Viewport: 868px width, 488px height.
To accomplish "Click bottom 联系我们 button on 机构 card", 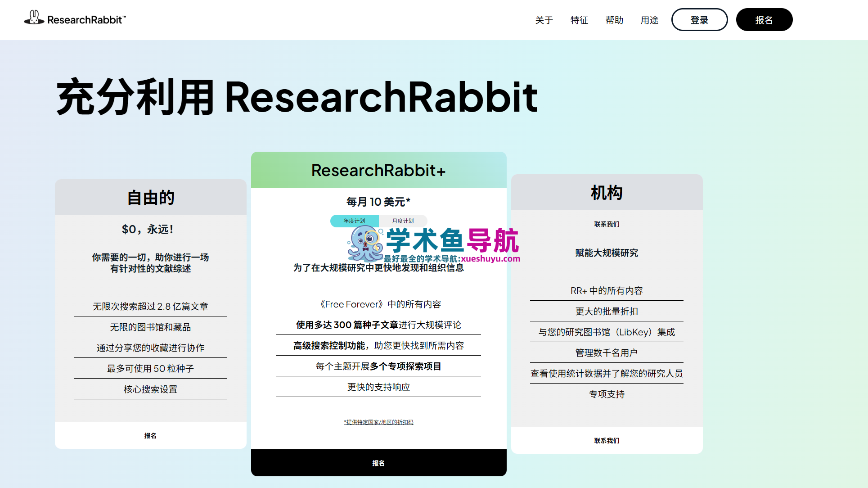I will (x=607, y=440).
